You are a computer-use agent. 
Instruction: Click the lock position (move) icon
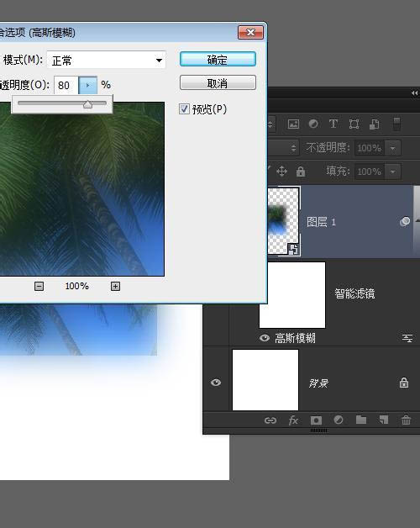(x=281, y=172)
